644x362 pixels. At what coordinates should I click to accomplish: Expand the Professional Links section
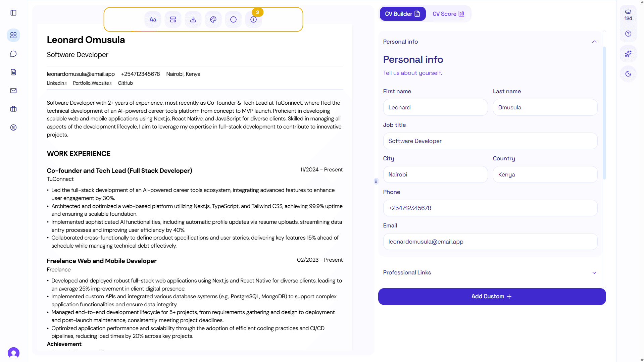[594, 272]
